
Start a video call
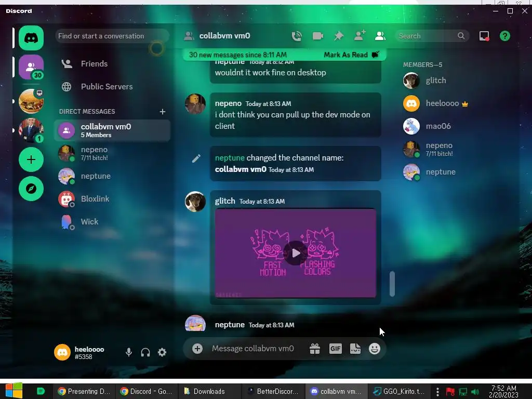pyautogui.click(x=317, y=36)
